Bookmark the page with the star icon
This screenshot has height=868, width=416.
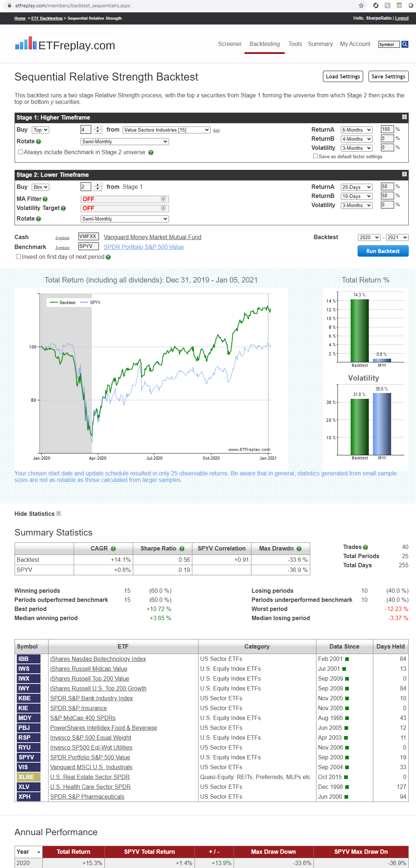coord(361,5)
